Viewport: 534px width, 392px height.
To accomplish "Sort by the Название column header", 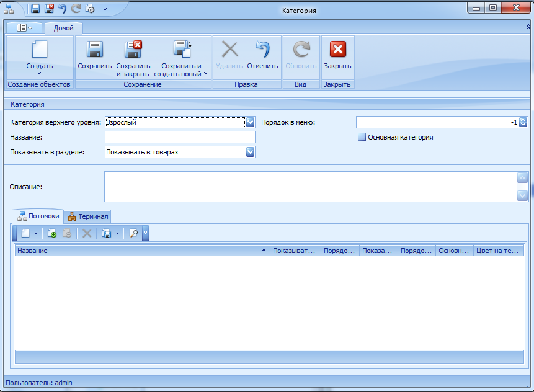I will [143, 251].
